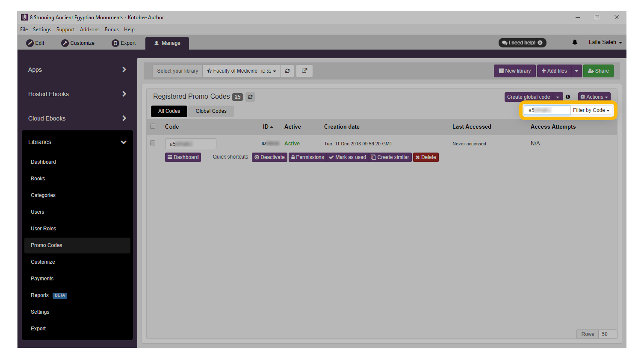Screen dimensions: 644x359
Task: Show All Codes tab
Action: click(x=169, y=111)
